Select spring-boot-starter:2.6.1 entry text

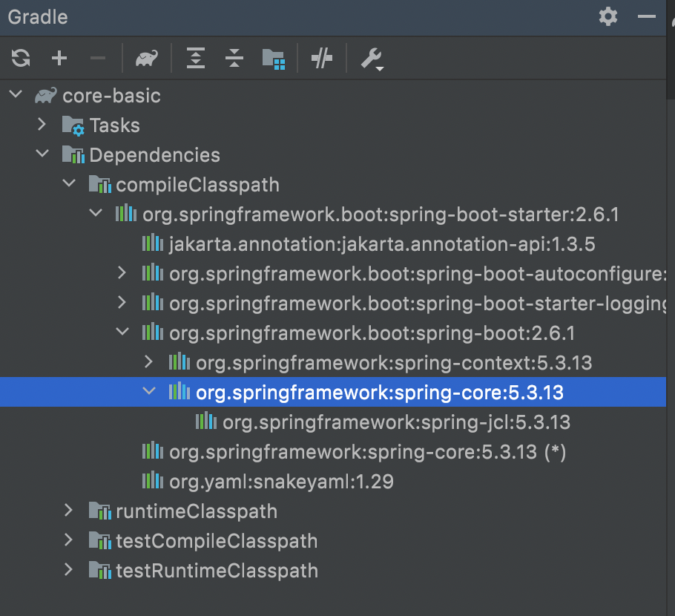[381, 215]
